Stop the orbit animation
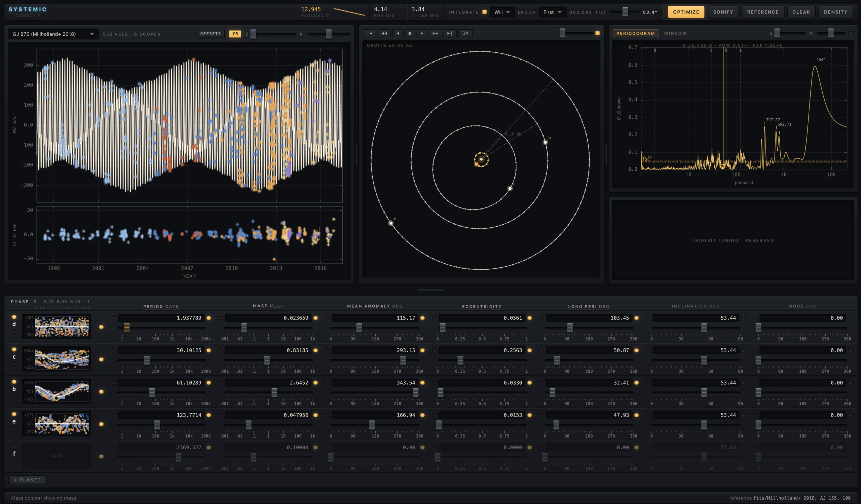The image size is (861, 504). 410,34
